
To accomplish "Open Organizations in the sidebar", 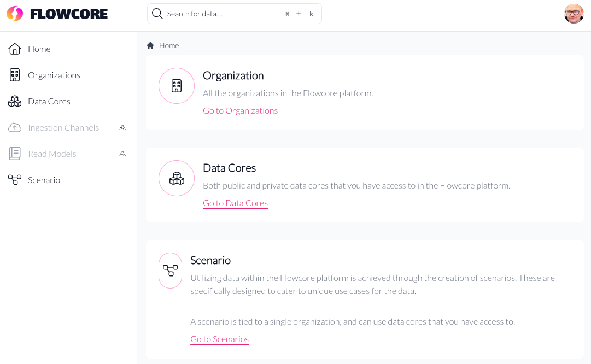I will pyautogui.click(x=54, y=75).
